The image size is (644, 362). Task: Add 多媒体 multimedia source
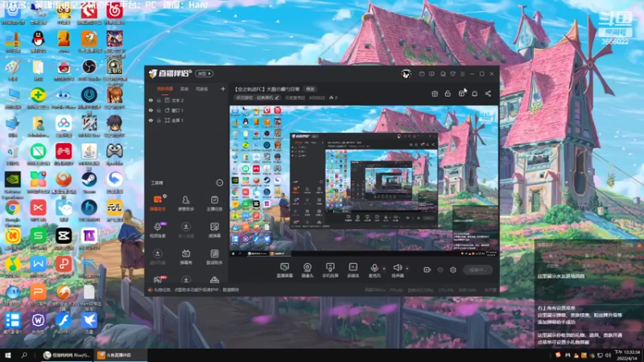pos(353,270)
